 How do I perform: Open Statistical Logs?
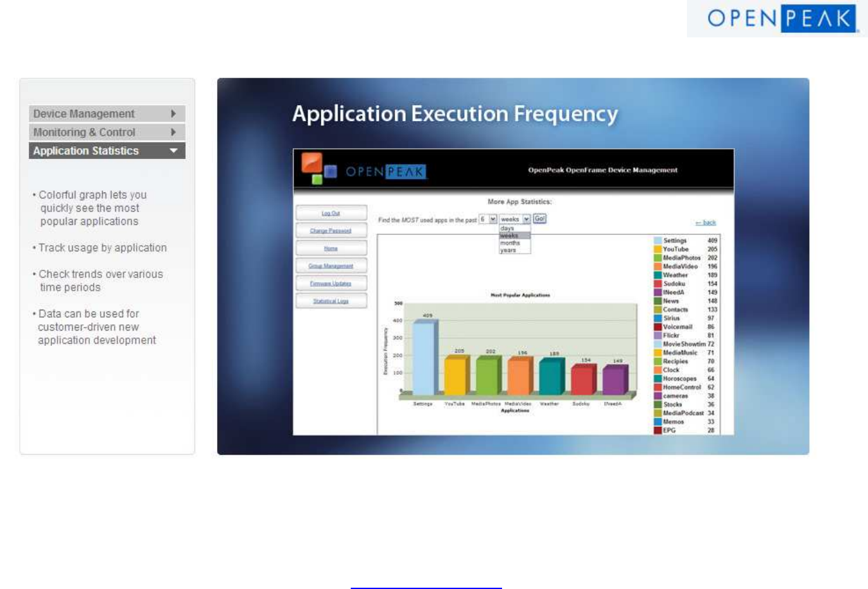coord(331,301)
